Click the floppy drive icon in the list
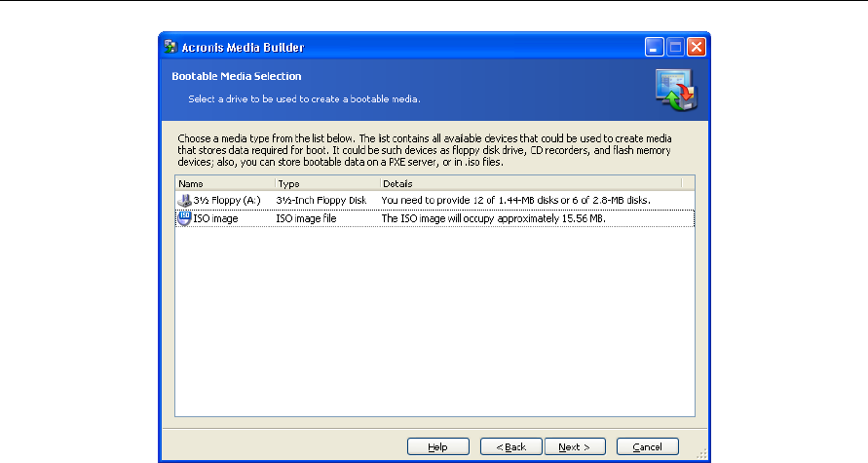The height and width of the screenshot is (463, 868). tap(184, 200)
